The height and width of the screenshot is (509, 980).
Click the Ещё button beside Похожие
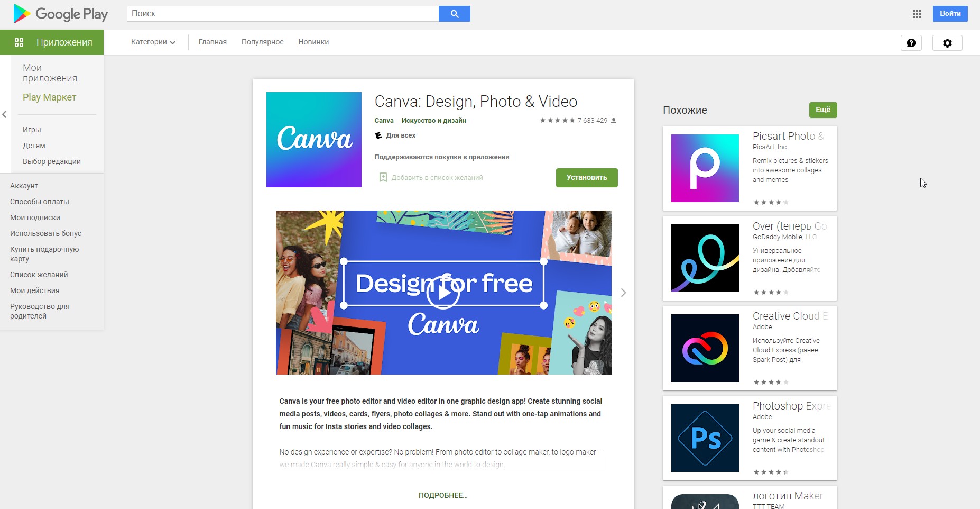point(823,110)
